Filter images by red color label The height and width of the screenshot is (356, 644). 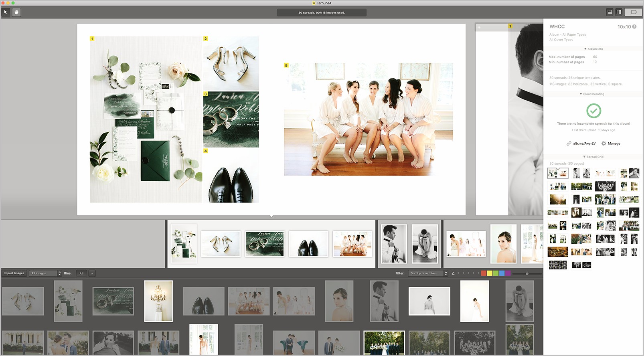[x=484, y=273]
